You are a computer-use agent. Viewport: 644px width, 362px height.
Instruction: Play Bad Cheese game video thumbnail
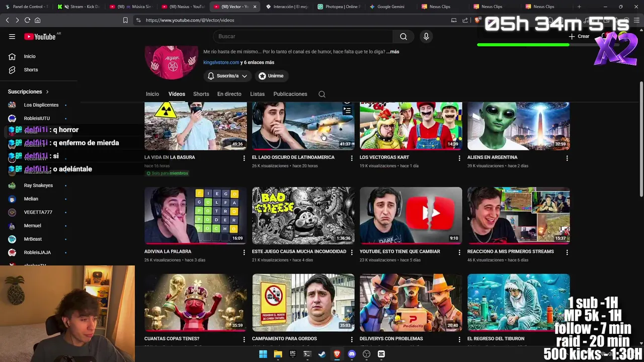pos(303,216)
